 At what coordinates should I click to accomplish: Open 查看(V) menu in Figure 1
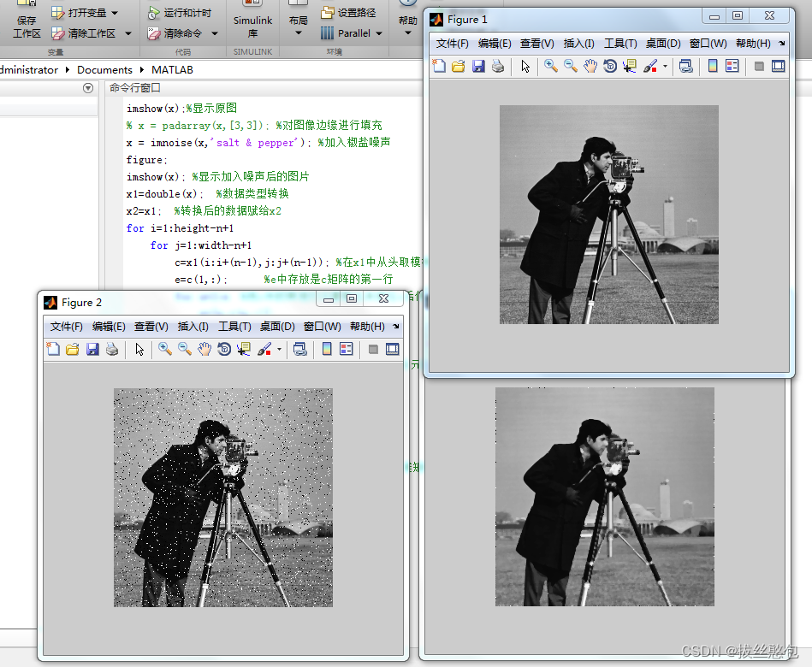pos(537,44)
